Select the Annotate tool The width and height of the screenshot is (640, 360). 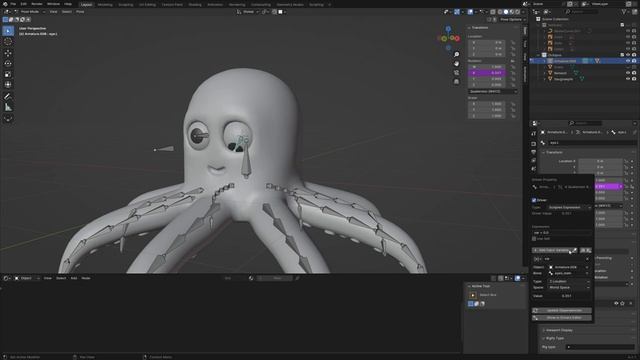click(x=8, y=96)
